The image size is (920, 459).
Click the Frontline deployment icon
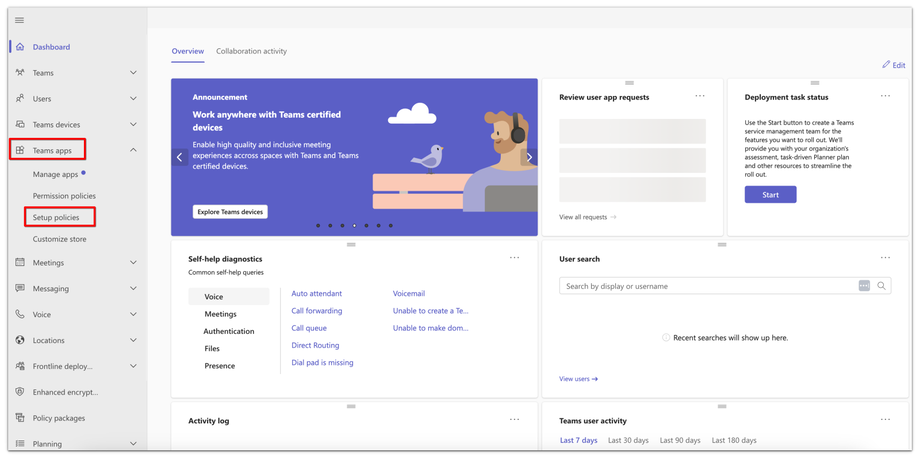tap(20, 366)
